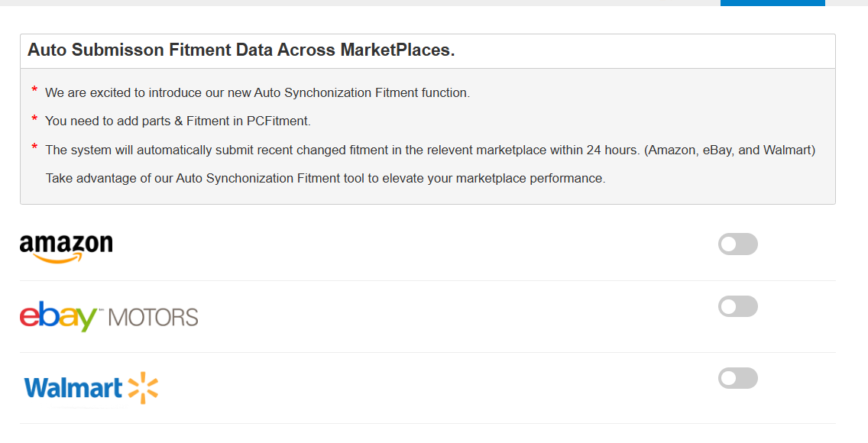Click the Auto Submisson Fitment Data heading

point(241,50)
